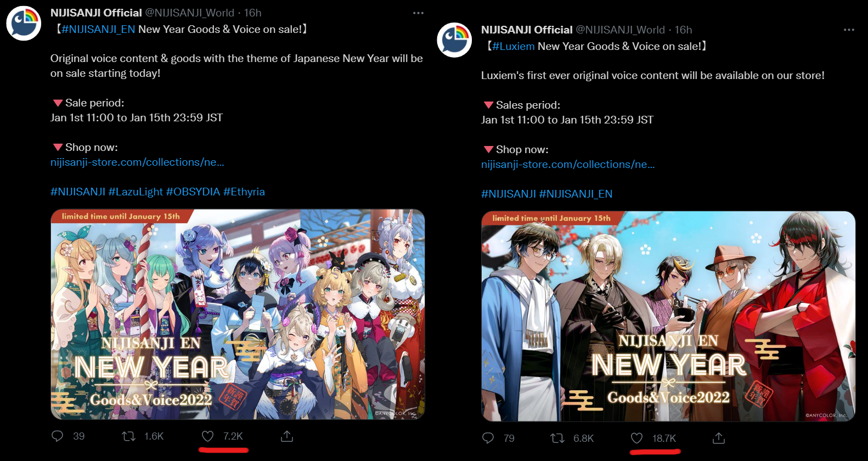Click the 18.7K like count
868x461 pixels.
pyautogui.click(x=664, y=438)
